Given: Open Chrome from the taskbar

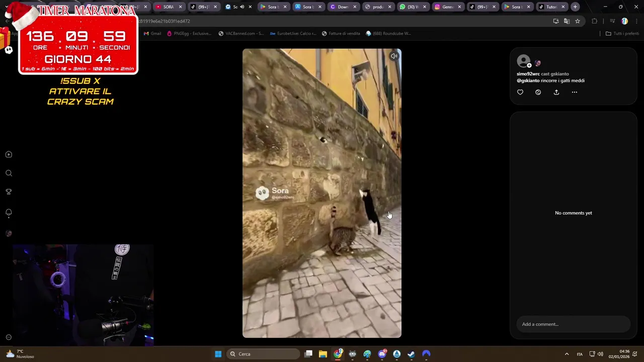Looking at the screenshot, I should [x=338, y=354].
